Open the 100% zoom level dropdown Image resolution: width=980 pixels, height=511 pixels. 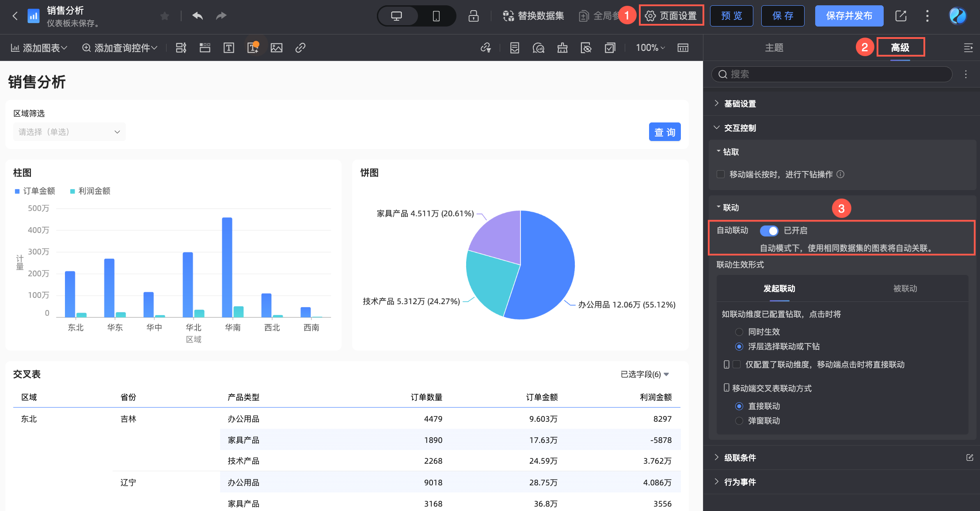click(x=650, y=48)
